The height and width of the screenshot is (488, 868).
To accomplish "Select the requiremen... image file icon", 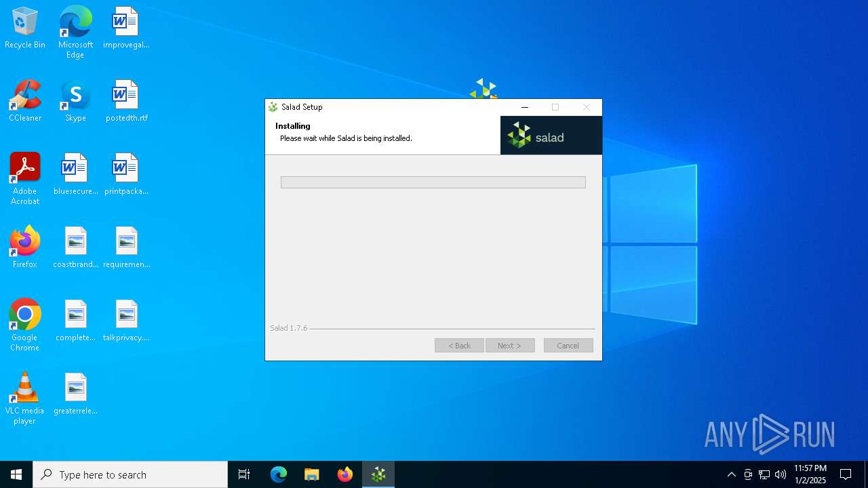I will tap(126, 247).
